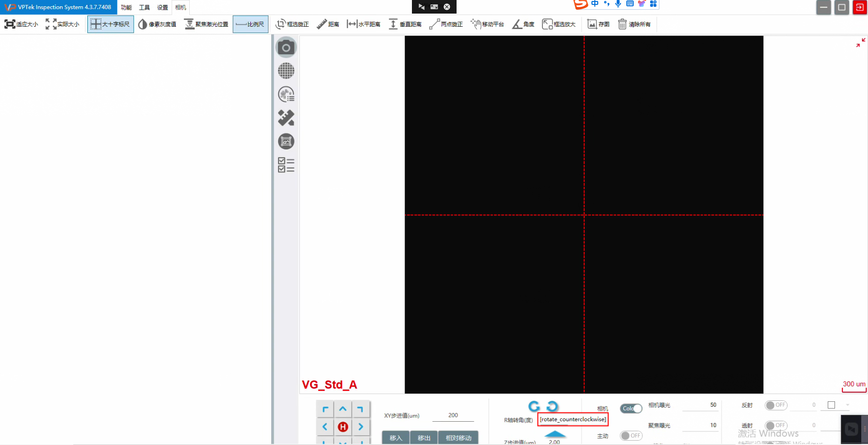
Task: Move stage right with the right arrow
Action: point(360,427)
